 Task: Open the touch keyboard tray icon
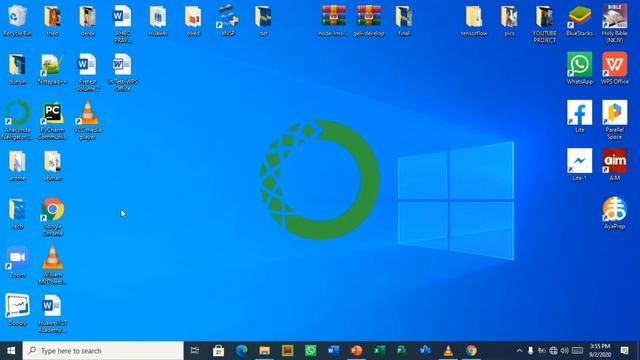(x=577, y=351)
